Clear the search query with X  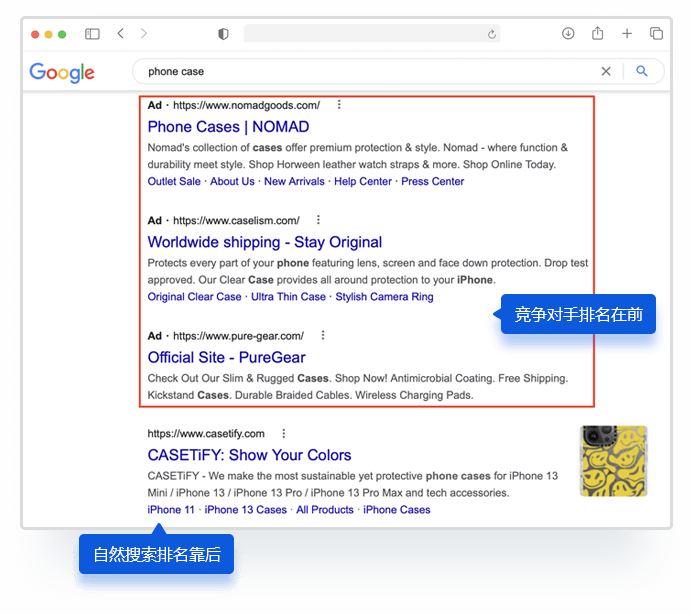click(x=606, y=71)
